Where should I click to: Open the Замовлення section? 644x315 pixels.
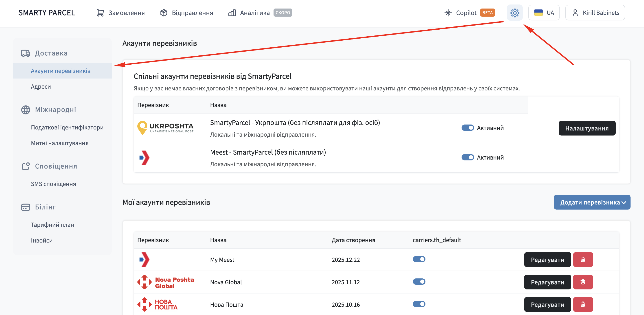[120, 13]
